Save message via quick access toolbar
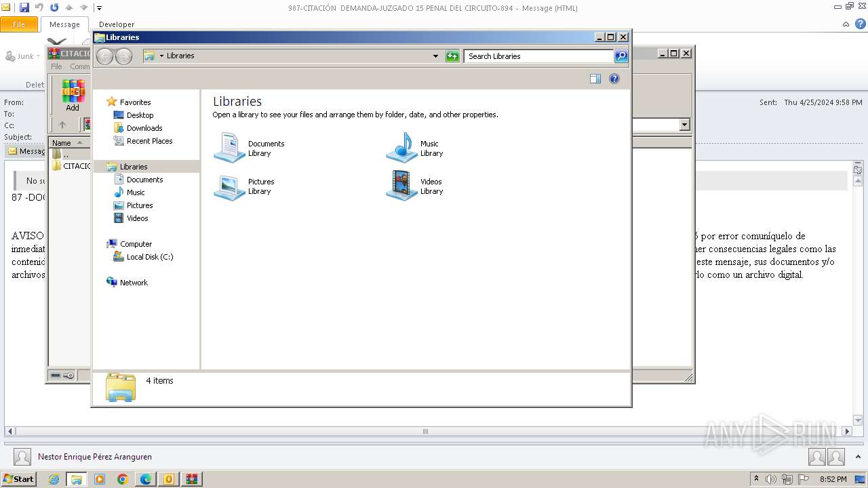Screen dimensions: 868x488 24,7
